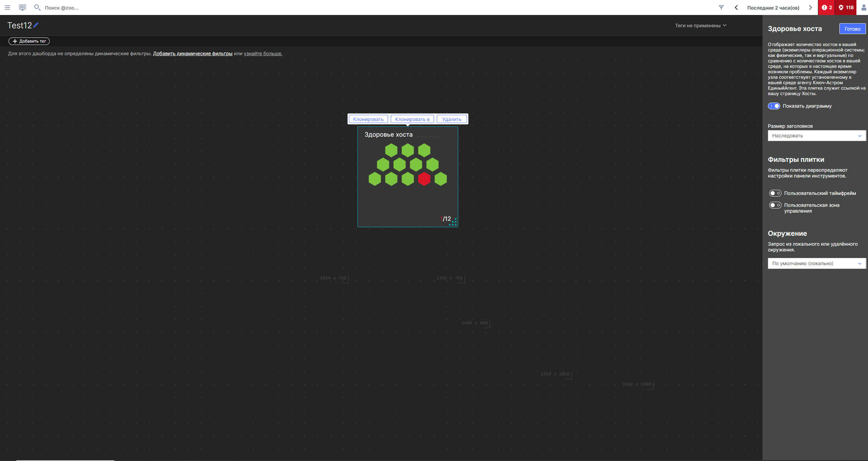868x461 pixels.
Task: Open the user profile icon
Action: tap(864, 7)
